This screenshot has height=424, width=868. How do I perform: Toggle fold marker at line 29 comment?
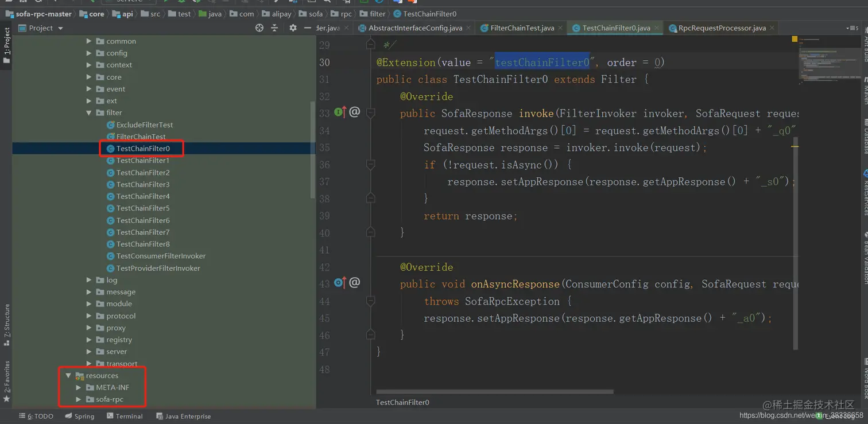pos(371,45)
